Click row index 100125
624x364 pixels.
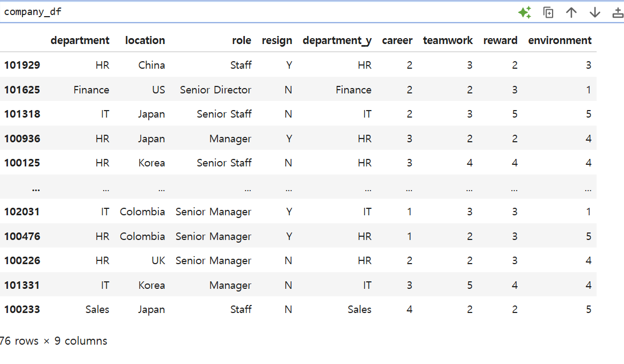click(23, 163)
